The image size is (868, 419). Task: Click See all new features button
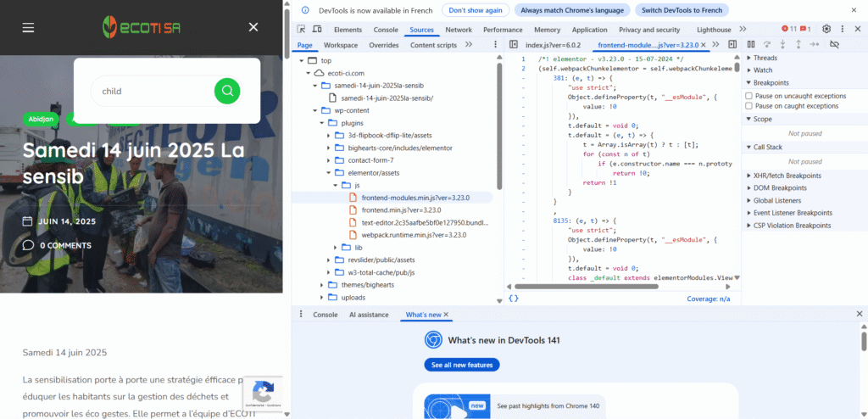point(462,365)
